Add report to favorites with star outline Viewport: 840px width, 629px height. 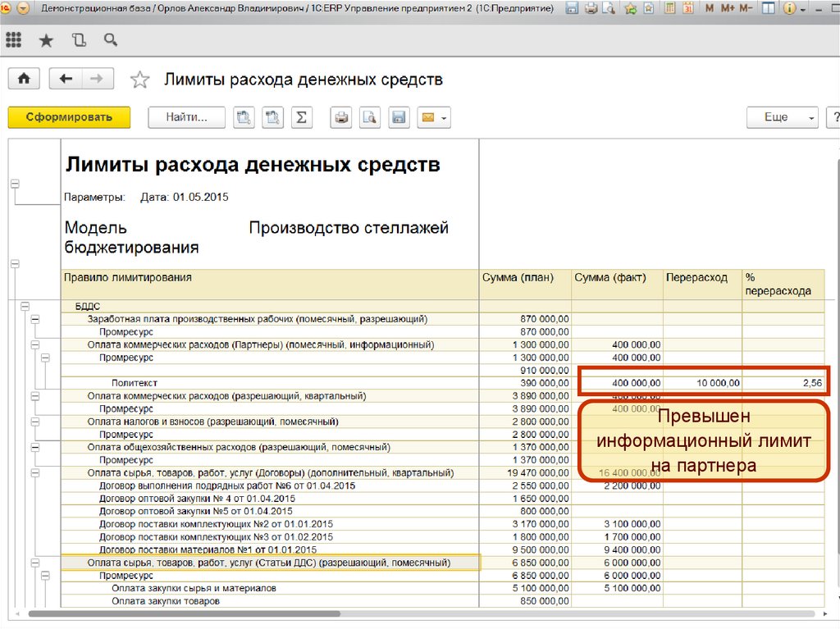point(140,80)
